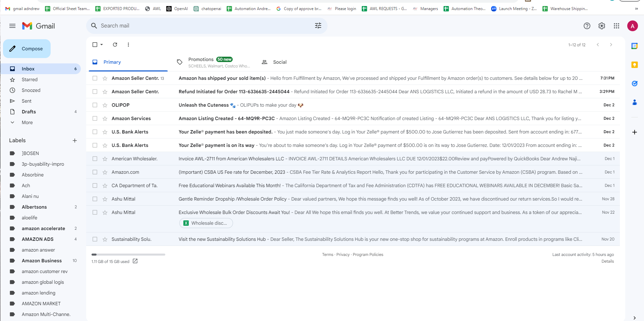Open the Starred folder
This screenshot has width=644, height=321.
[x=41, y=79]
